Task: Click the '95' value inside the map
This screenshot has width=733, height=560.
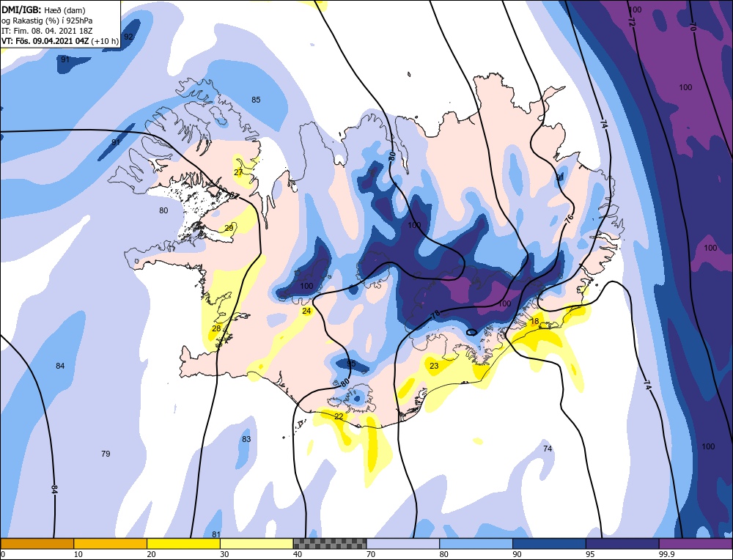Action: point(352,364)
